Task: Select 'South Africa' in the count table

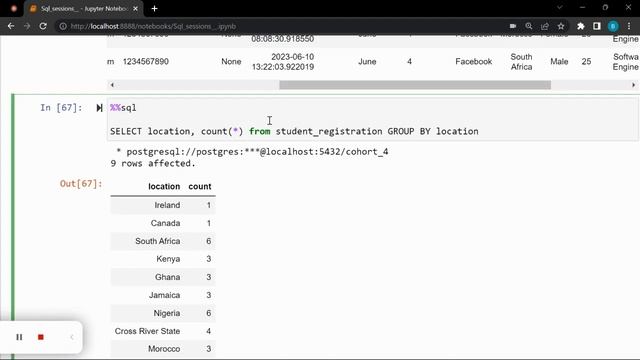Action: [x=158, y=241]
